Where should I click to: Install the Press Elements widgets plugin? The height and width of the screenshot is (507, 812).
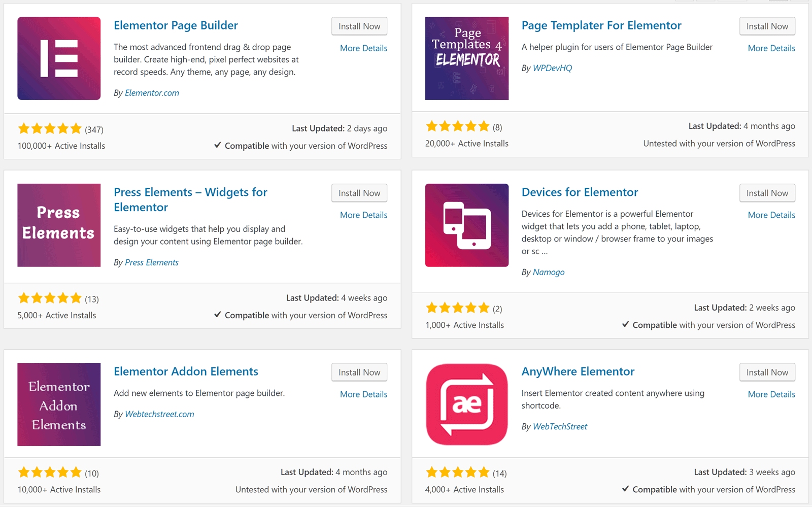[x=359, y=193]
